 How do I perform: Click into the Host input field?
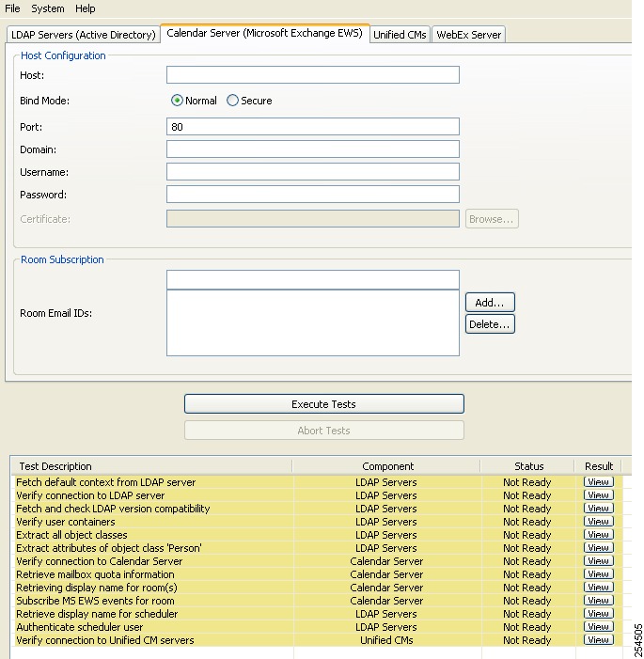(313, 75)
